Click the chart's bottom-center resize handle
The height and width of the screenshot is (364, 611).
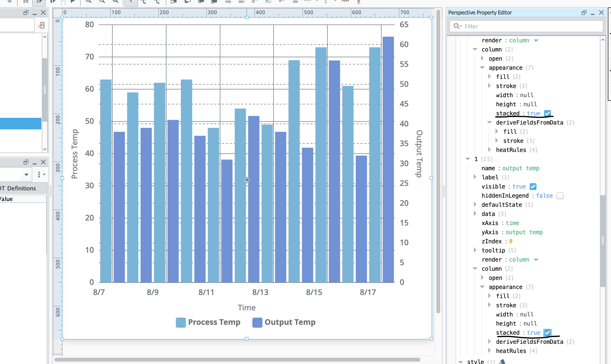[x=247, y=339]
